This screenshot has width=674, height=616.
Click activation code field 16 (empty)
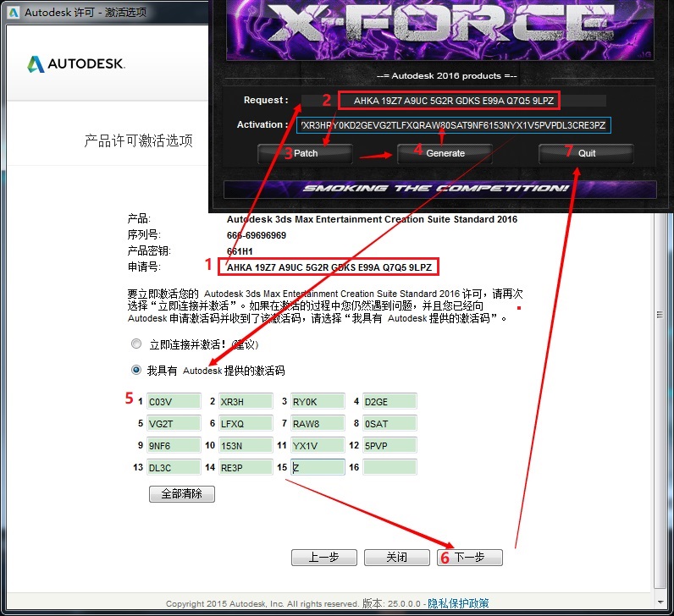389,467
